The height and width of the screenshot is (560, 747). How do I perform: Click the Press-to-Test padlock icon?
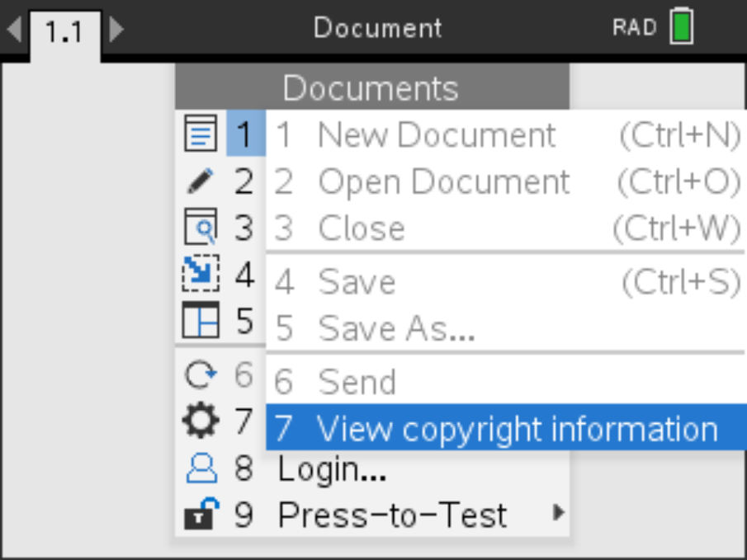(x=200, y=515)
